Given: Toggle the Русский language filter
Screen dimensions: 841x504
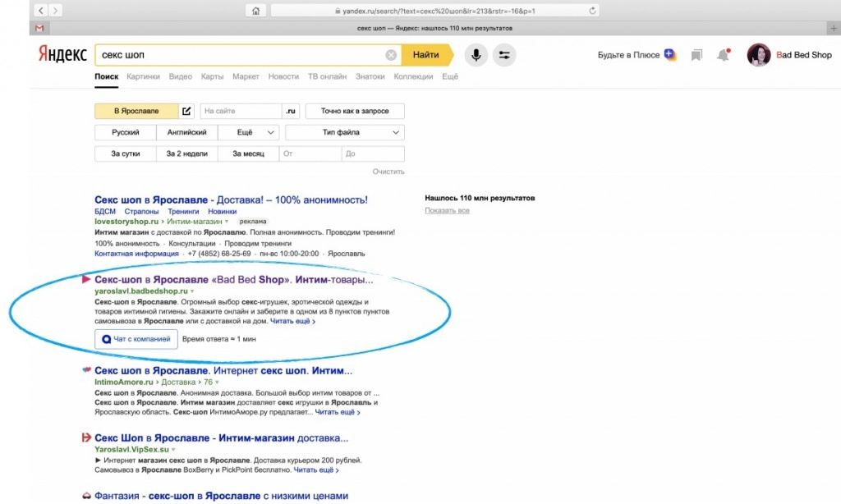Looking at the screenshot, I should tap(126, 132).
